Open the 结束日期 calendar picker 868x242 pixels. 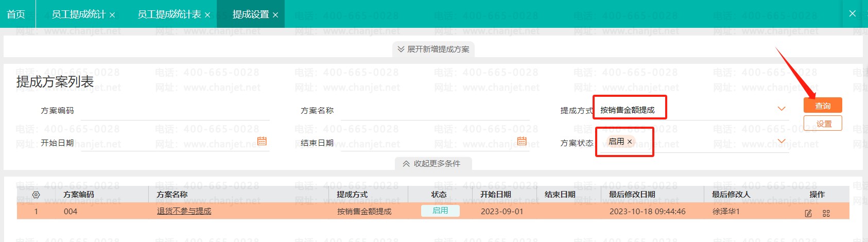click(x=522, y=141)
